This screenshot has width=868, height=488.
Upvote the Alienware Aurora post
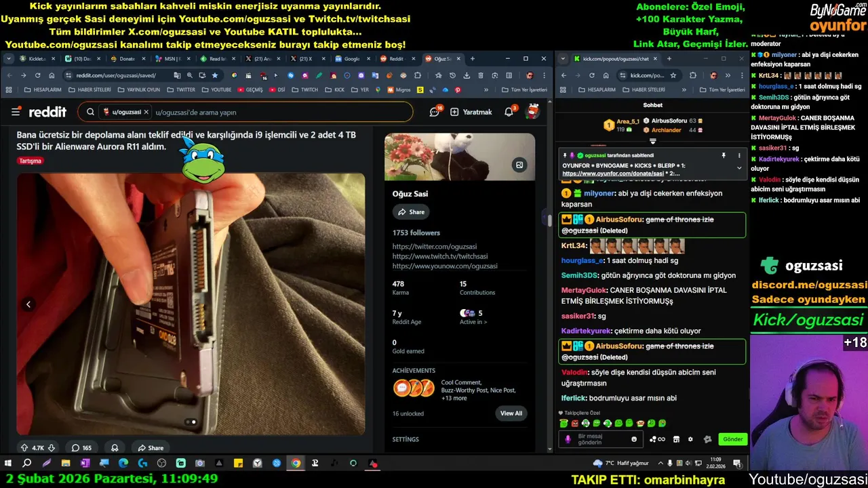point(24,448)
